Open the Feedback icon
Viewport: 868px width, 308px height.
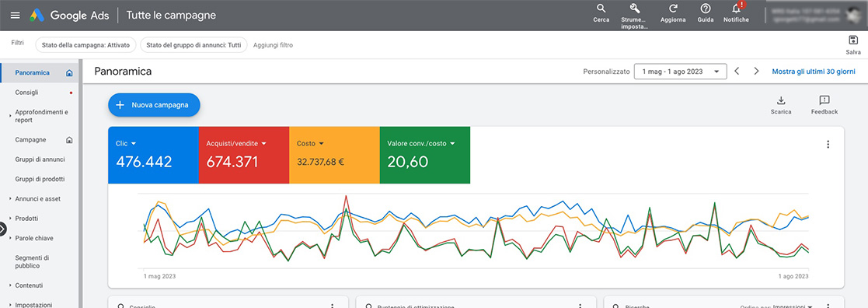tap(824, 100)
